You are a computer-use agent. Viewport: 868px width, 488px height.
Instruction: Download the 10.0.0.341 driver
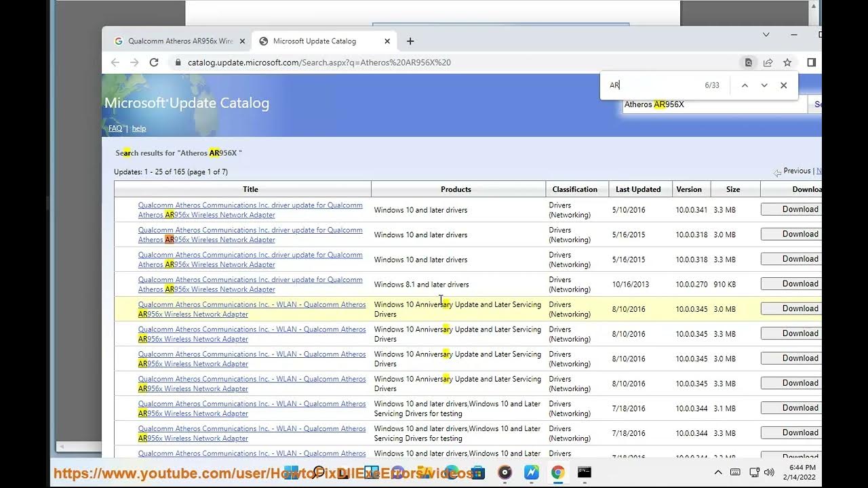point(791,209)
